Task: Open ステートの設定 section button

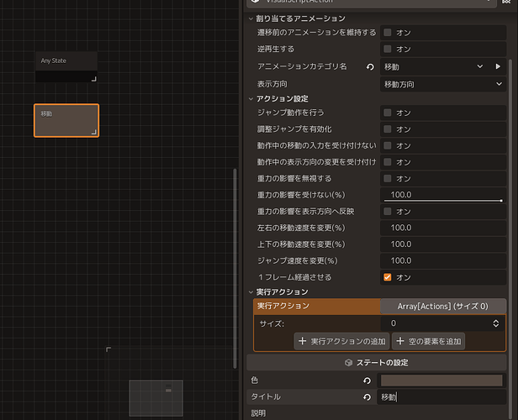Action: click(377, 363)
